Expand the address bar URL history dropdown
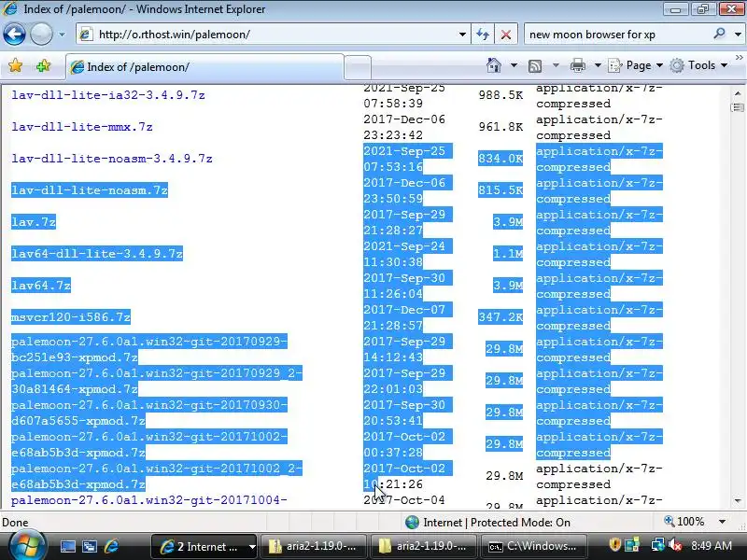This screenshot has height=560, width=747. point(462,35)
